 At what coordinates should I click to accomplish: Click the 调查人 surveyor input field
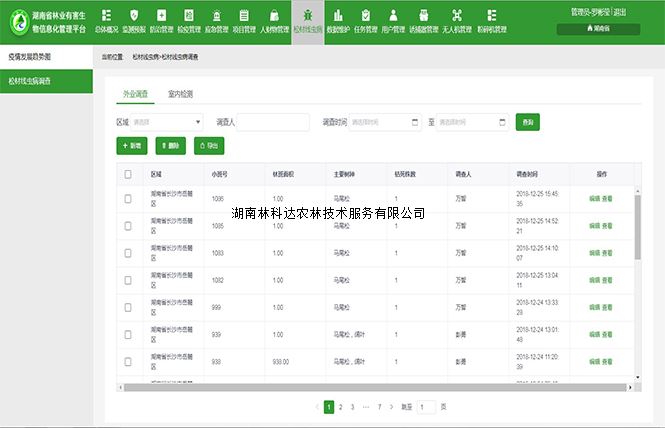tap(273, 122)
